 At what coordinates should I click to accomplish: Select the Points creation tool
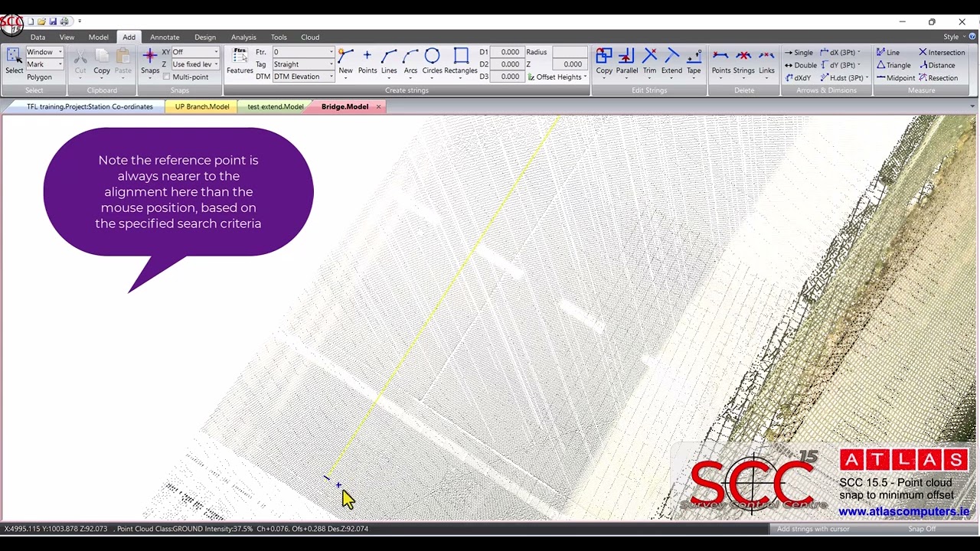point(367,61)
